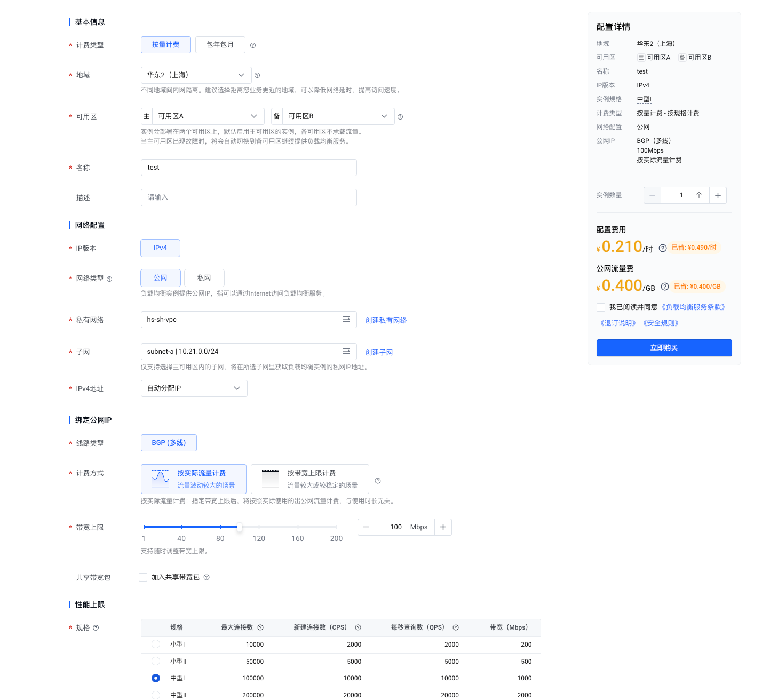
Task: Open the 创建私有网络 link
Action: coord(386,320)
